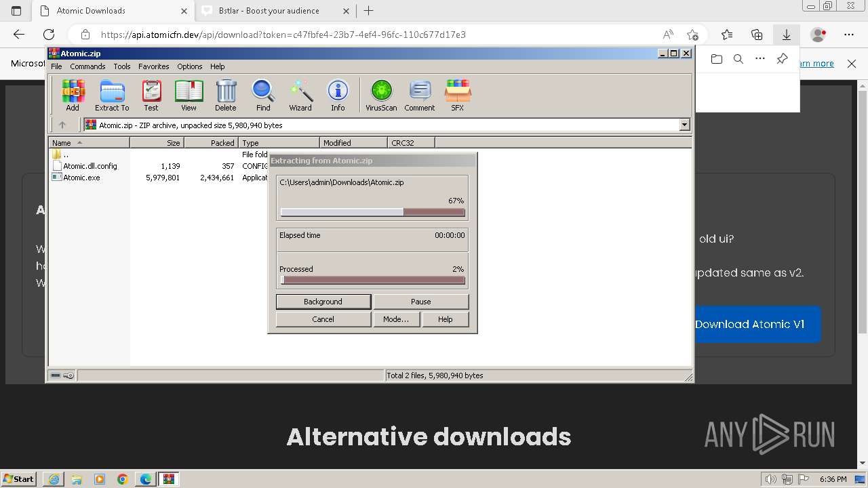Click the volume tray icon

(771, 479)
